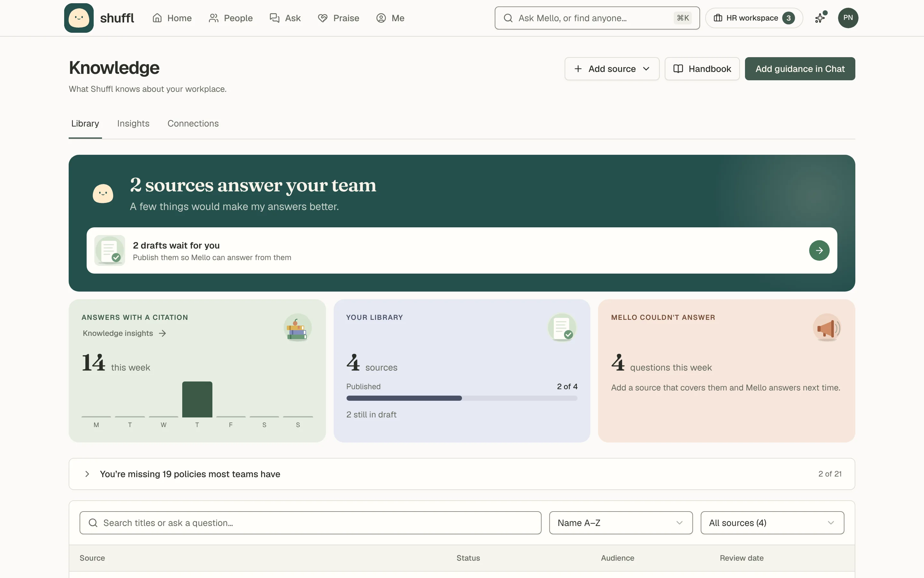Switch to the Insights tab
Screen dimensions: 924x578
133,124
